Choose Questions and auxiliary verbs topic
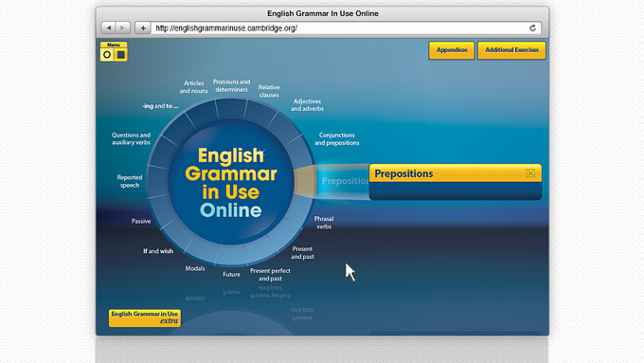This screenshot has width=644, height=363. tap(131, 138)
